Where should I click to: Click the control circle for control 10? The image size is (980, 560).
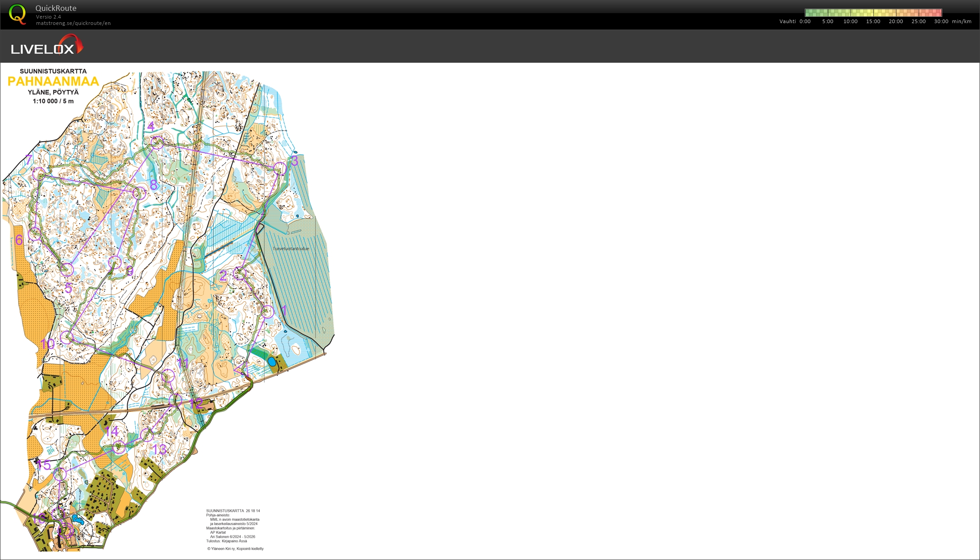click(67, 337)
